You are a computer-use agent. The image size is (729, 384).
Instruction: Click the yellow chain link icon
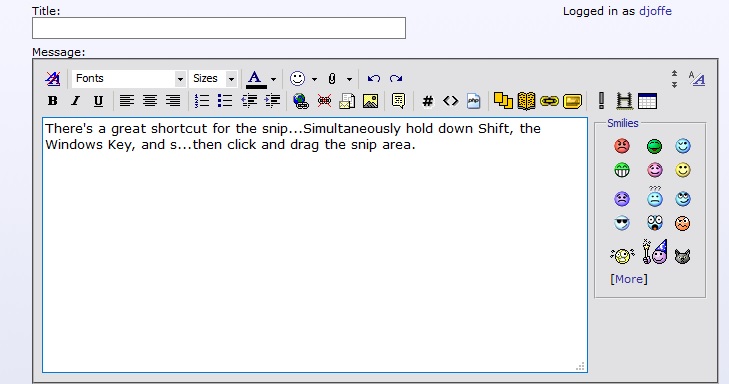(549, 101)
